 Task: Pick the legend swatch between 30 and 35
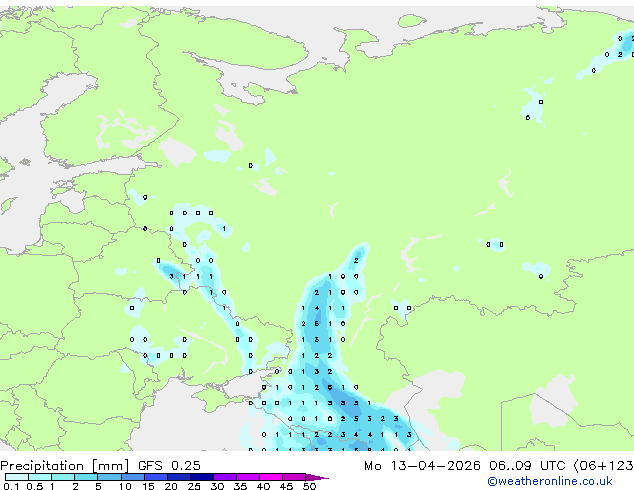tap(225, 477)
